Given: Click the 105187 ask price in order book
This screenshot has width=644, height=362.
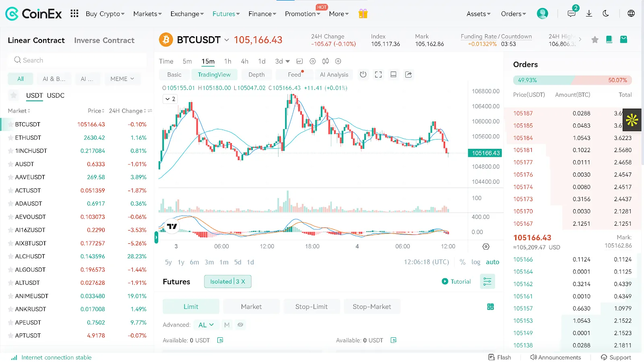Looking at the screenshot, I should [x=523, y=113].
